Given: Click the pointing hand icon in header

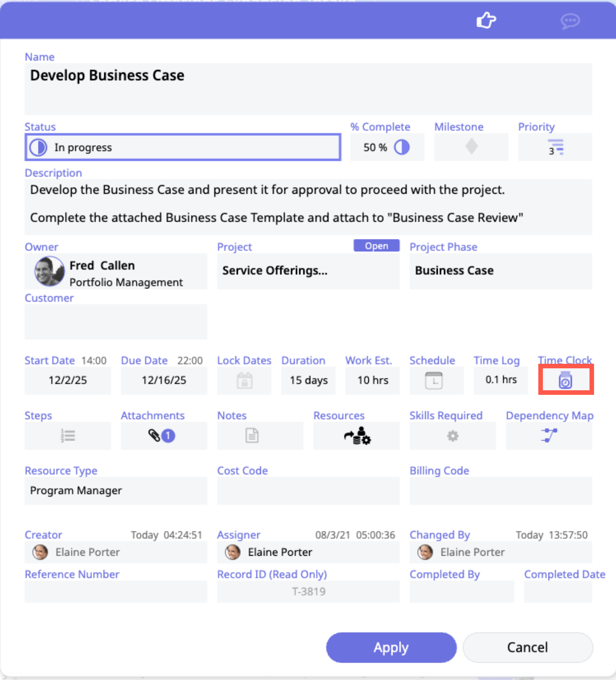Looking at the screenshot, I should pos(486,21).
